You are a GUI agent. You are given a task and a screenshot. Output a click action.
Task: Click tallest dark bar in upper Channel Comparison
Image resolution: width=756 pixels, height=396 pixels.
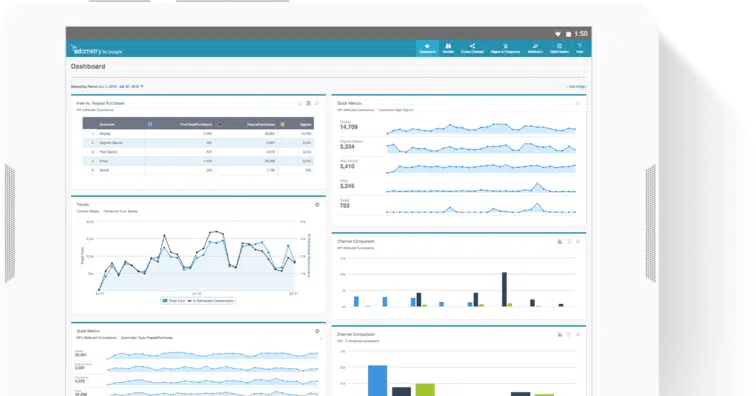[x=504, y=289]
